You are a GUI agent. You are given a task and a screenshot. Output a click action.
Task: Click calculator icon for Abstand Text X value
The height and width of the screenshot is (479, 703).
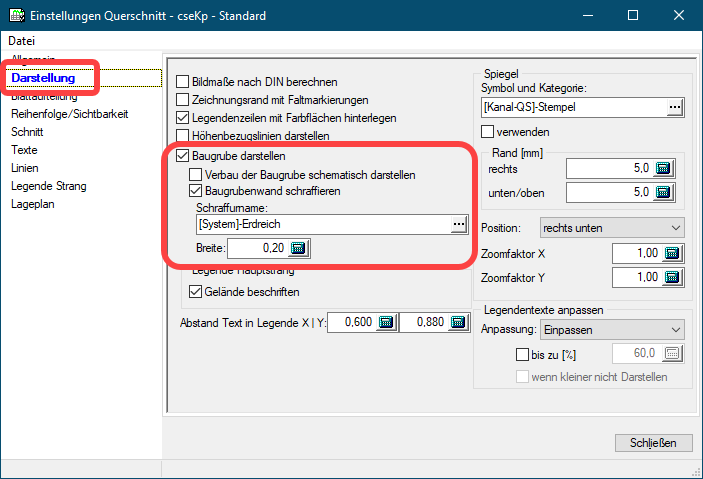pyautogui.click(x=385, y=322)
